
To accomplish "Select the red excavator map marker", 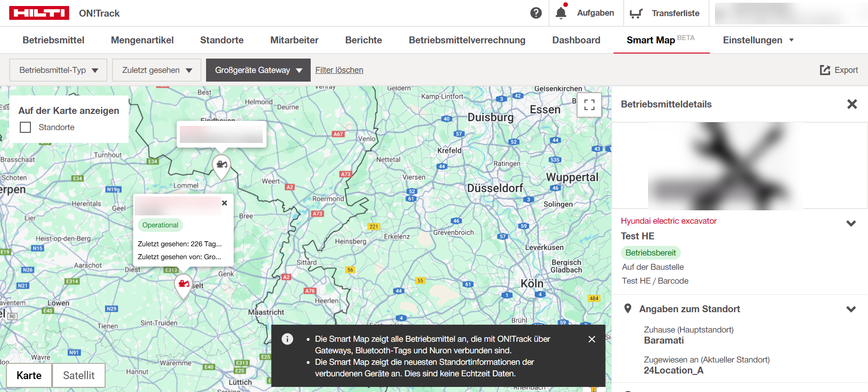I will point(183,284).
